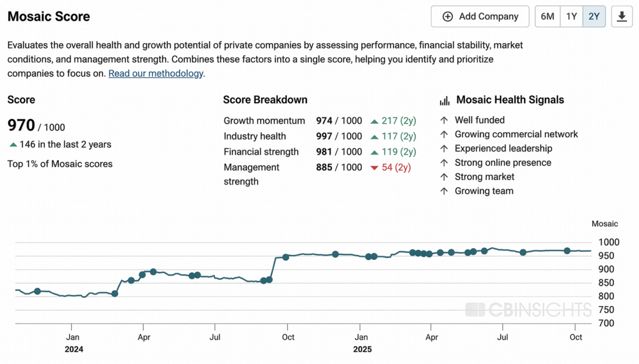The image size is (639, 364).
Task: Switch the time range to 6M
Action: (x=547, y=17)
